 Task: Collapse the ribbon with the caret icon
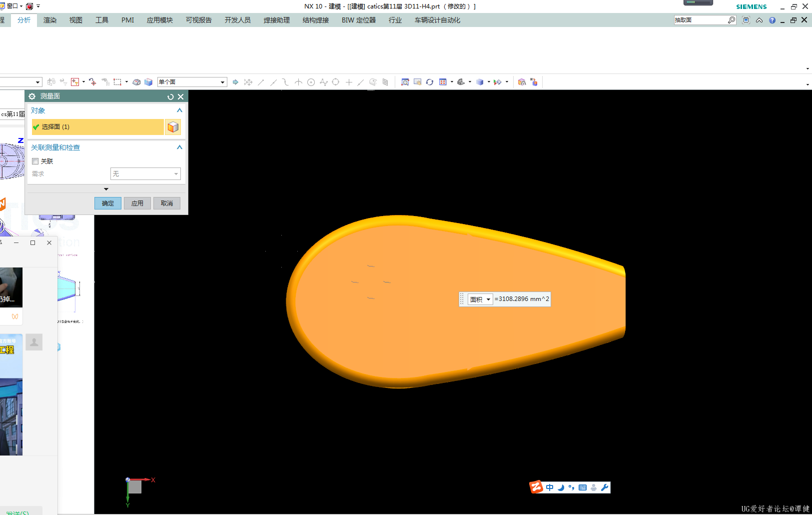(760, 20)
